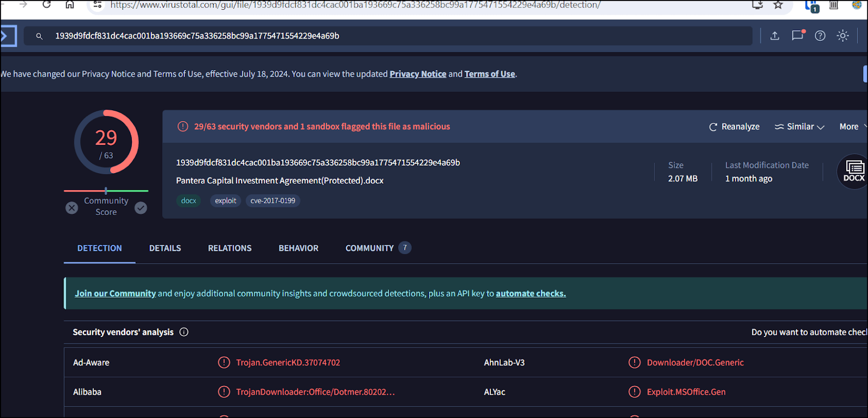Open the help question mark icon

click(x=820, y=36)
